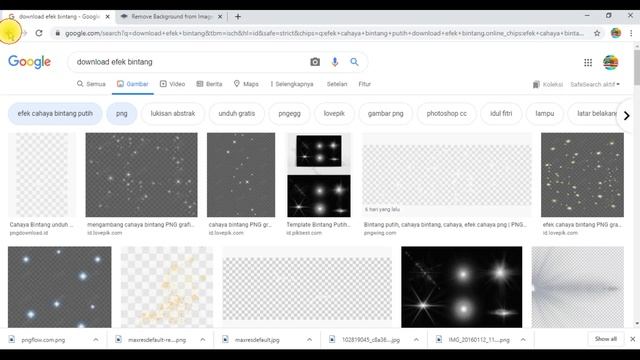Image resolution: width=640 pixels, height=360 pixels.
Task: Open the golden sparkle transparent thumbnail
Action: [x=167, y=287]
